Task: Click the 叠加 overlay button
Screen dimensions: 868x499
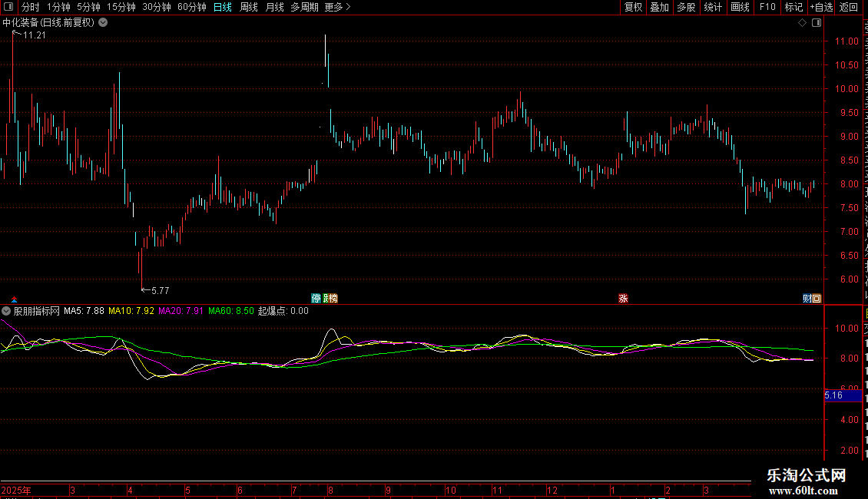Action: click(x=659, y=7)
